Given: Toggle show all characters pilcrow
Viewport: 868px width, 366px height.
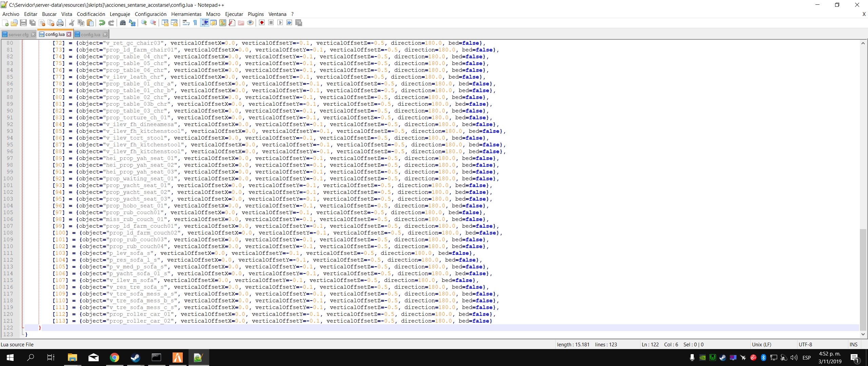Looking at the screenshot, I should (195, 23).
